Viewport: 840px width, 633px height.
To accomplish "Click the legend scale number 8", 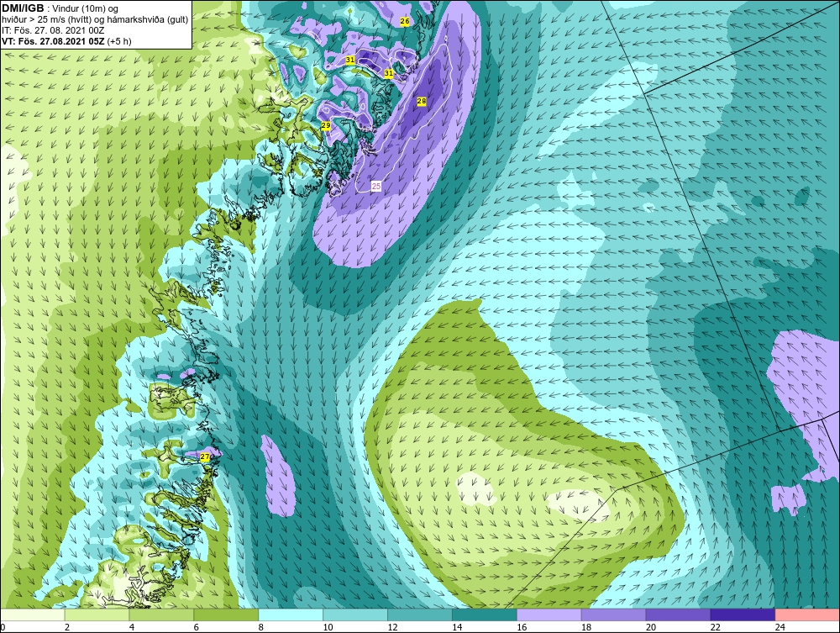I will (261, 627).
